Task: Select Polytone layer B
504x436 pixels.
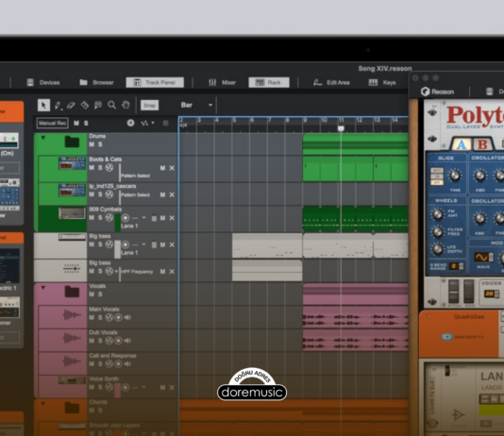Action: point(483,144)
